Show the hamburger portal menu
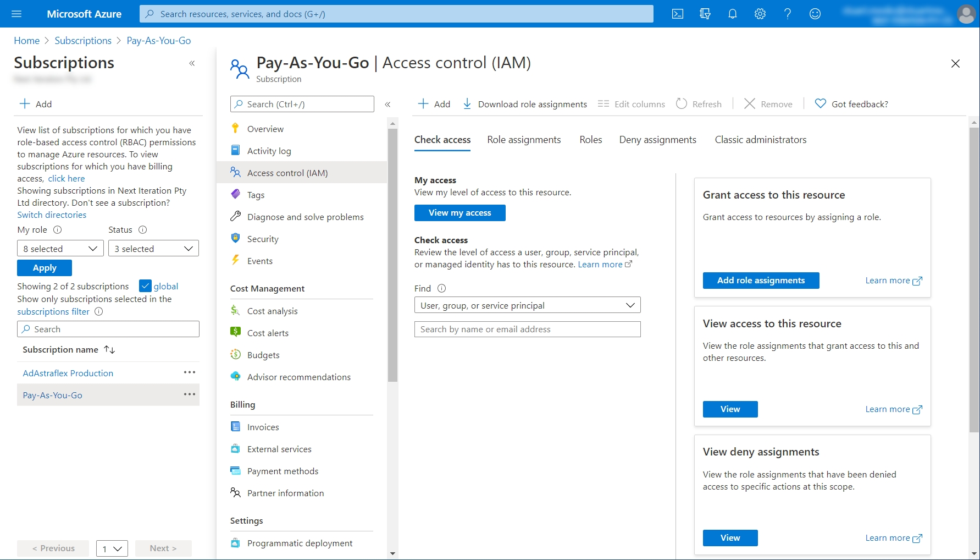This screenshot has width=980, height=560. click(16, 14)
